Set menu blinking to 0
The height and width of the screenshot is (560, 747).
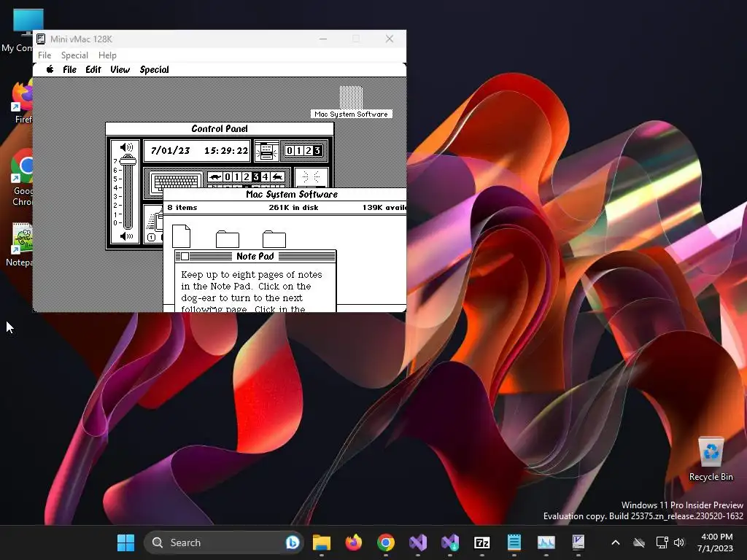click(289, 151)
